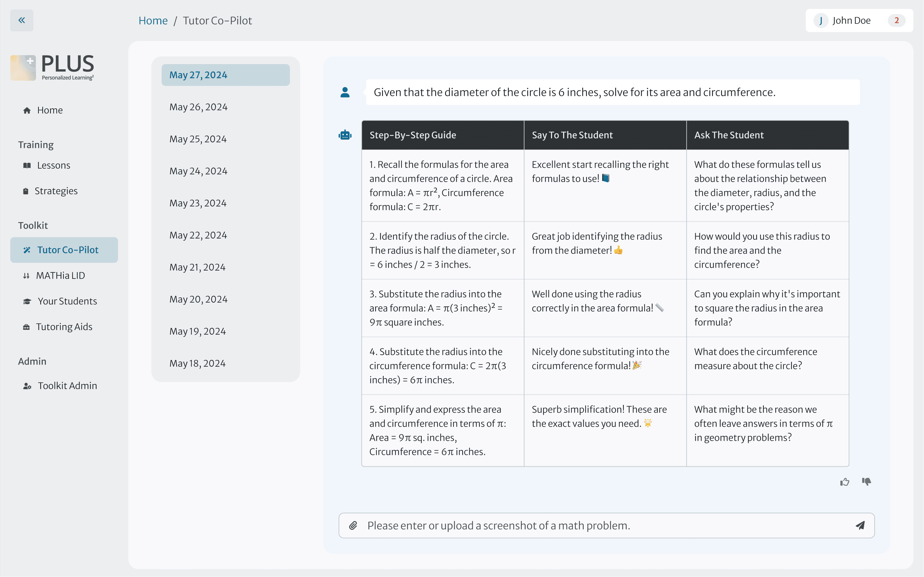924x577 pixels.
Task: Click the Tutor Co-Pilot wand icon
Action: [27, 250]
